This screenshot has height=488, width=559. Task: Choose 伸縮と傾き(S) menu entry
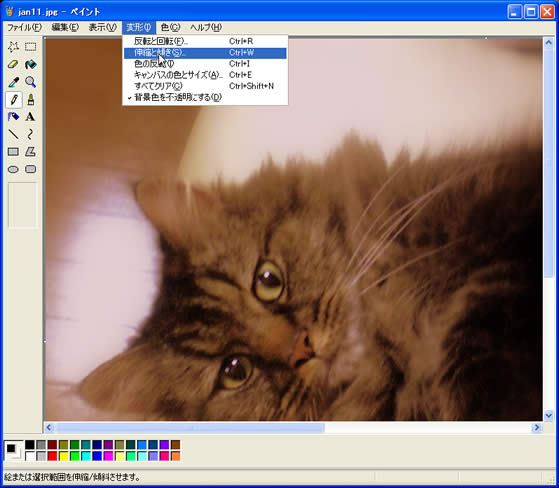(x=205, y=53)
